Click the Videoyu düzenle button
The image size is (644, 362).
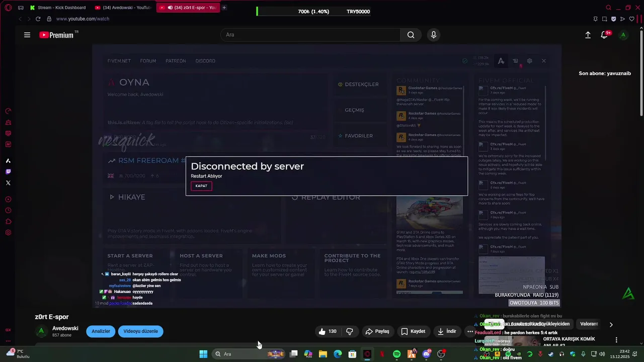[141, 331]
